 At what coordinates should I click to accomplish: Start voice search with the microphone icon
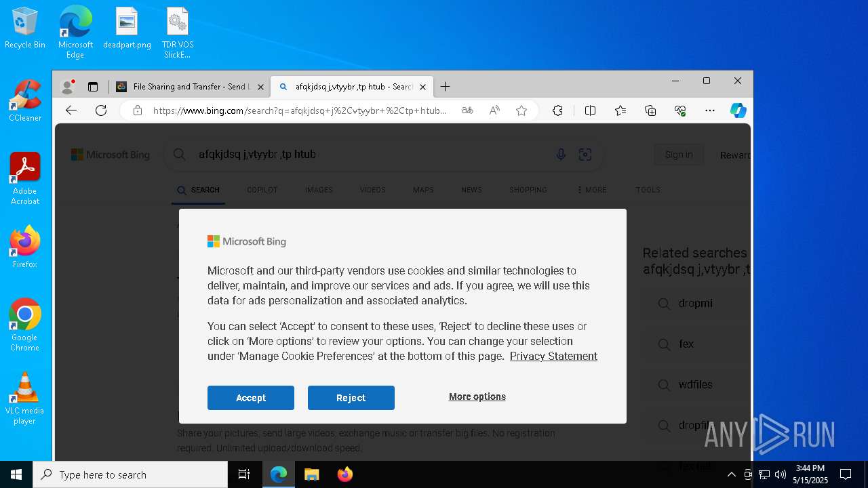[x=561, y=155]
